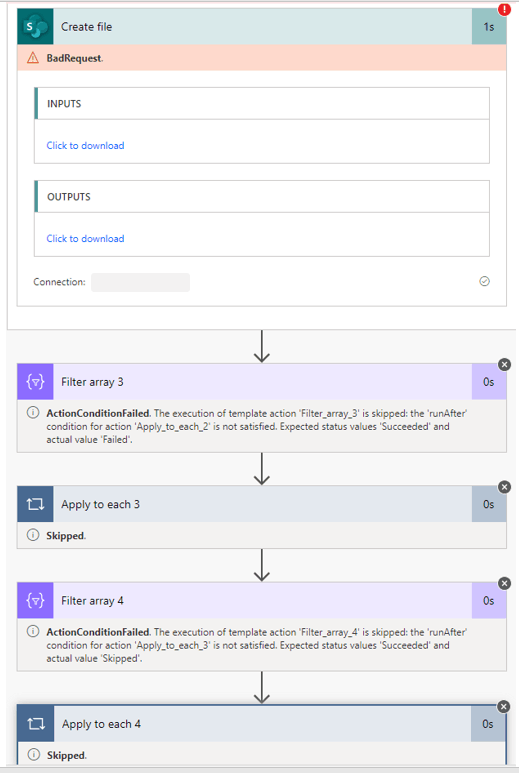Image resolution: width=519 pixels, height=773 pixels.
Task: Download the INPUTS of Create file
Action: tap(85, 145)
